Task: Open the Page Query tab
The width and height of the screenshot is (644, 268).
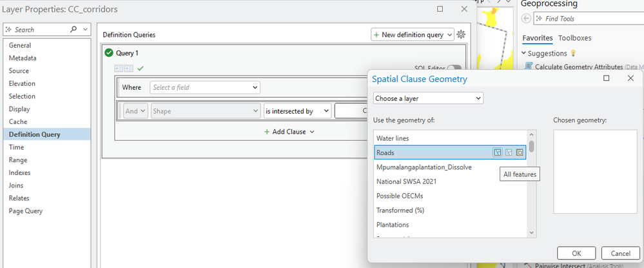Action: tap(26, 211)
